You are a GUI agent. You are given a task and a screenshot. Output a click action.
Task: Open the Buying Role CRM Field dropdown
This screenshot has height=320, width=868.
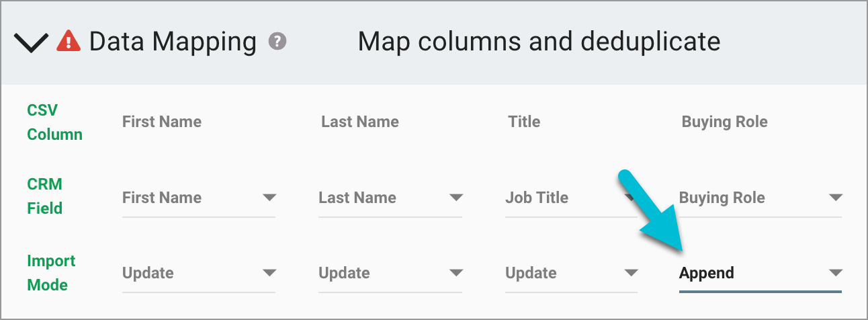pyautogui.click(x=760, y=198)
